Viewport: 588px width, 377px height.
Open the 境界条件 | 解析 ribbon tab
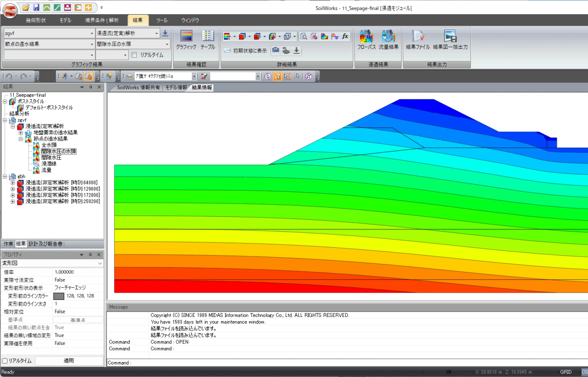point(102,20)
